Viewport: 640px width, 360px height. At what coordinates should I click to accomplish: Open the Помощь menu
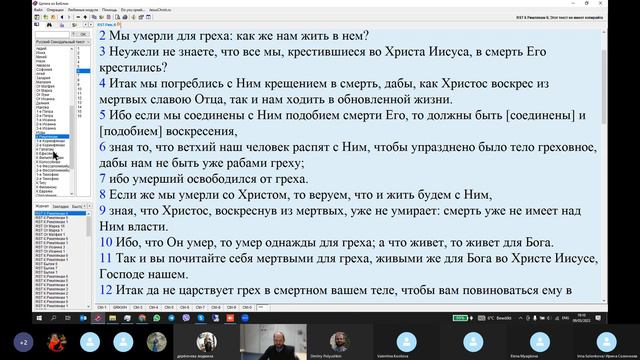click(109, 10)
